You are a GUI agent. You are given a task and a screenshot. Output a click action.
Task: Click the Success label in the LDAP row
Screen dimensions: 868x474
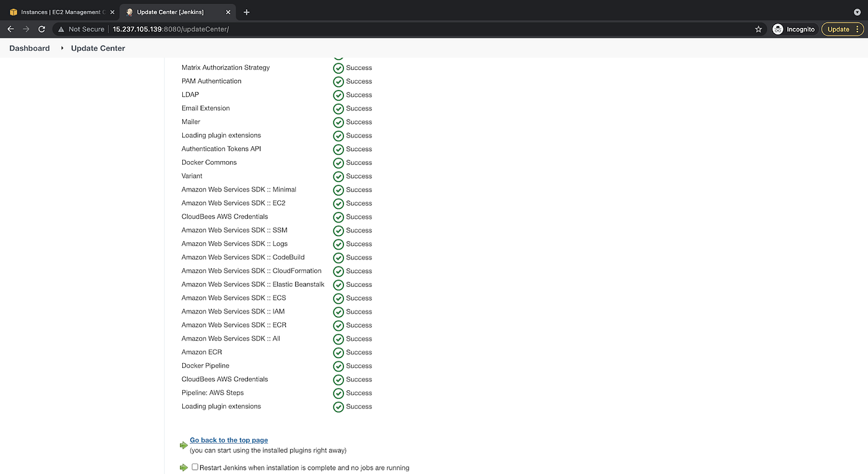(x=359, y=95)
